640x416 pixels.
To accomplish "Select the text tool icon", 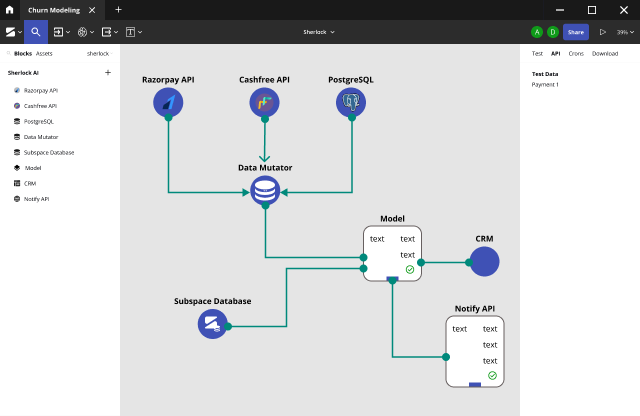I will click(x=131, y=32).
